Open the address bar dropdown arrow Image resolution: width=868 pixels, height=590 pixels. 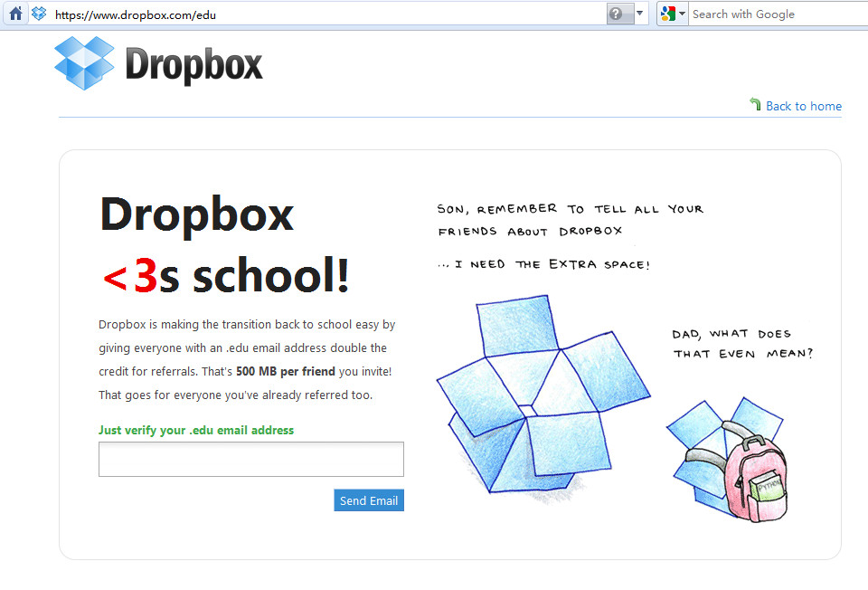639,14
